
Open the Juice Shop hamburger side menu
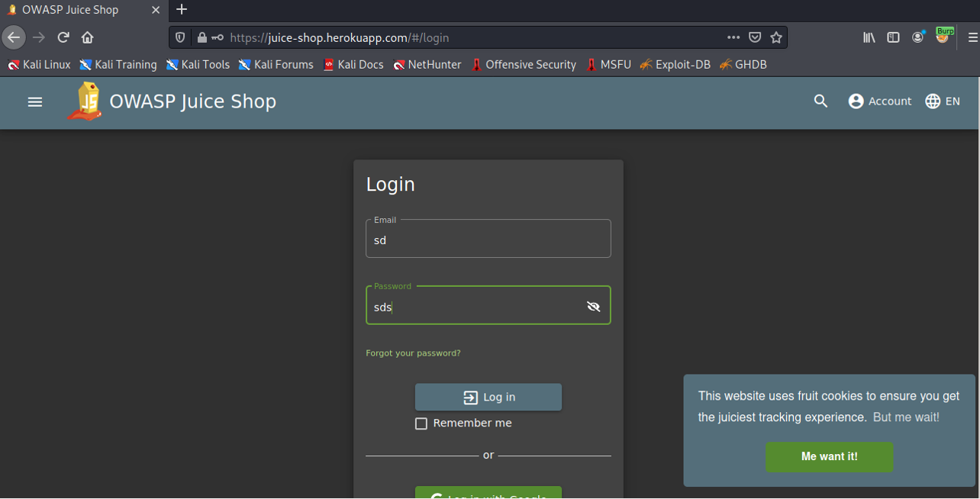pos(35,101)
